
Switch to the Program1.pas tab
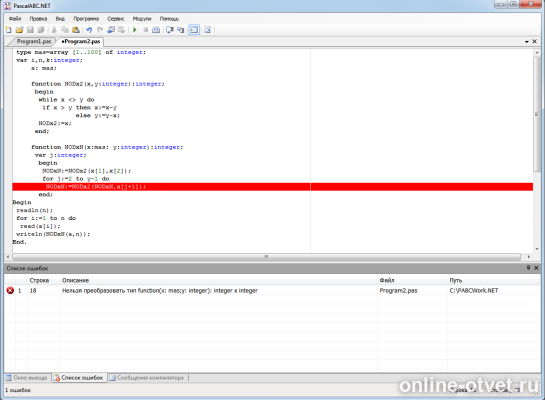[34, 41]
